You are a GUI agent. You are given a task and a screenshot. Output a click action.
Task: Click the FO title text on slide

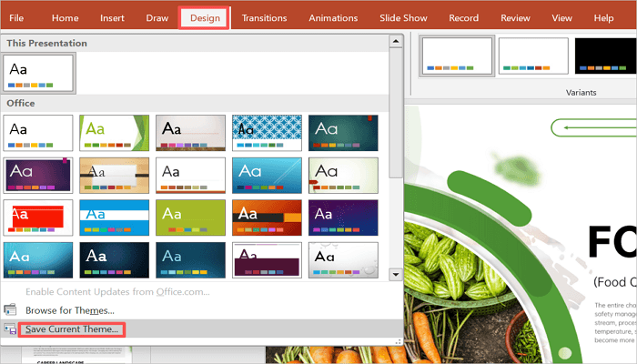point(612,241)
